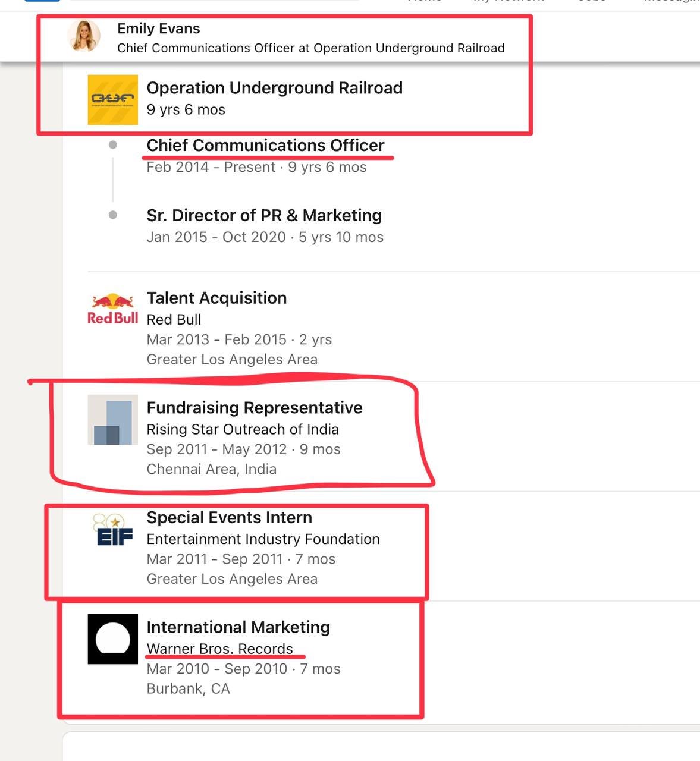Select Mar 2013 - Feb 2015 date range
Image resolution: width=700 pixels, height=761 pixels.
[216, 339]
